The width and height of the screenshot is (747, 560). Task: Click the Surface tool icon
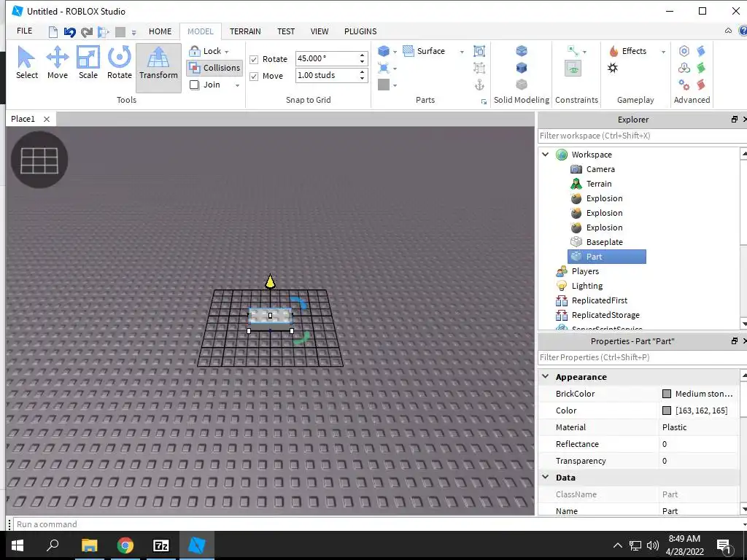point(409,51)
